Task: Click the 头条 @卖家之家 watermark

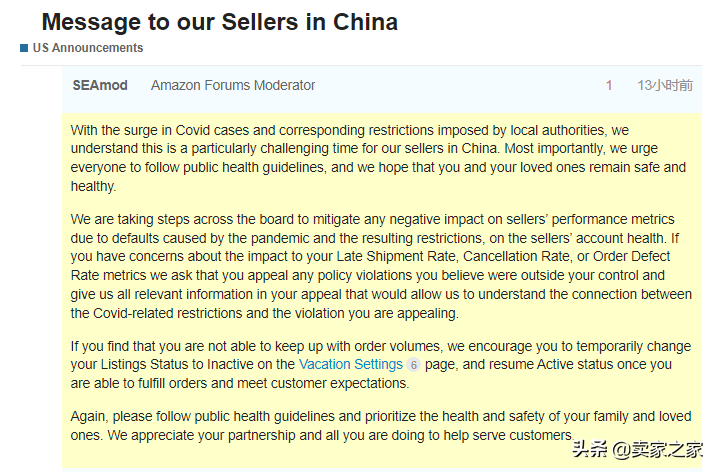Action: pos(637,449)
